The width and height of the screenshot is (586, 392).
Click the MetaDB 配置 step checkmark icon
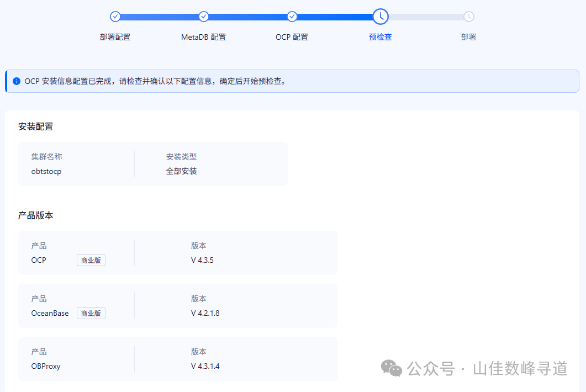(x=204, y=17)
